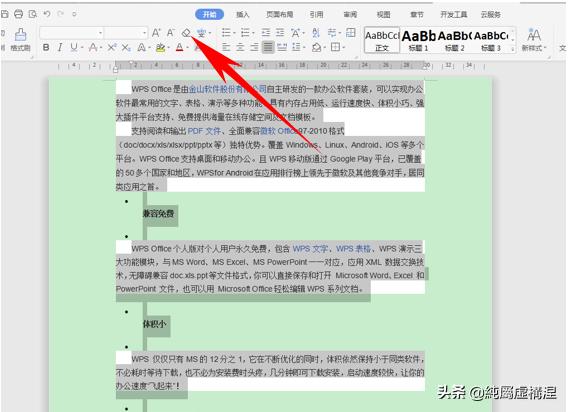Open the PDF 文件 hyperlink
The image size is (569, 412).
point(204,131)
